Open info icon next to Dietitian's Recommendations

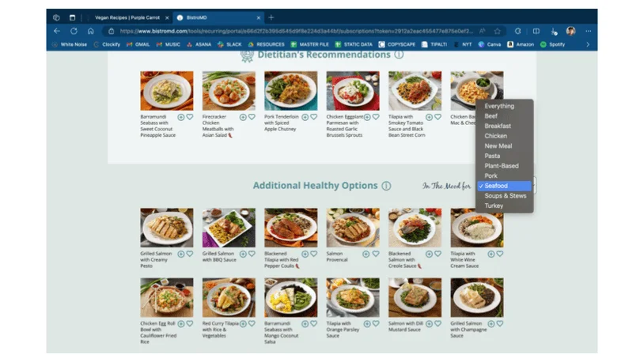pyautogui.click(x=399, y=55)
